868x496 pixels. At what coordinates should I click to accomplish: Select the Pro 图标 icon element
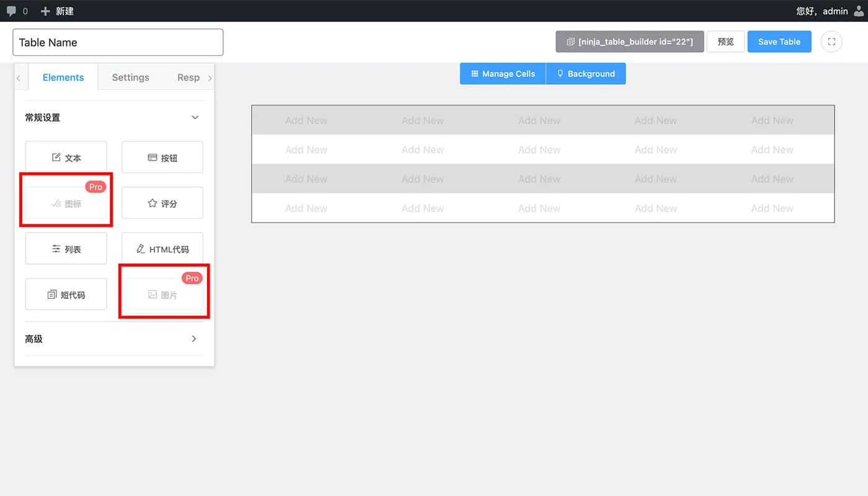[66, 203]
